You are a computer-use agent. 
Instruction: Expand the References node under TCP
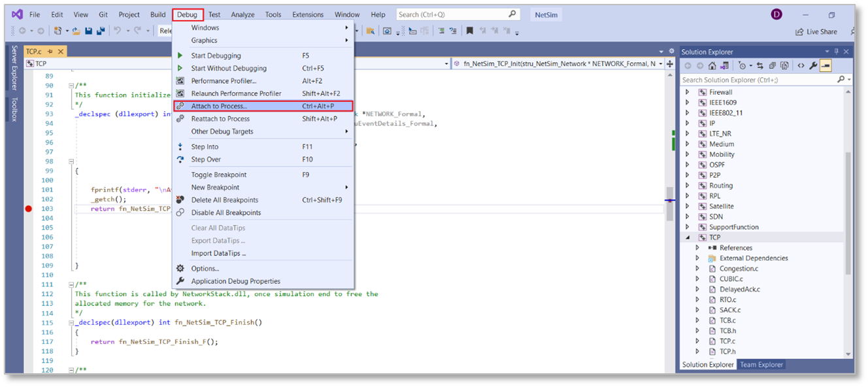pyautogui.click(x=697, y=248)
